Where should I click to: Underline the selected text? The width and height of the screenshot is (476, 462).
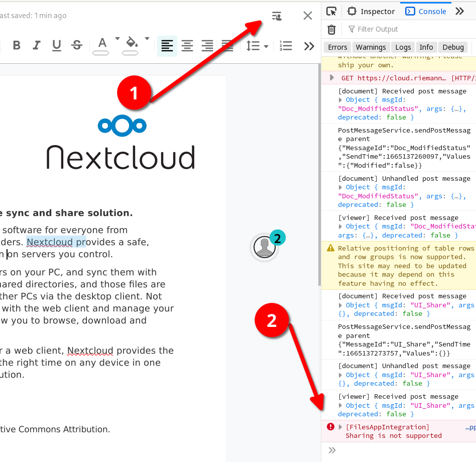tap(56, 45)
